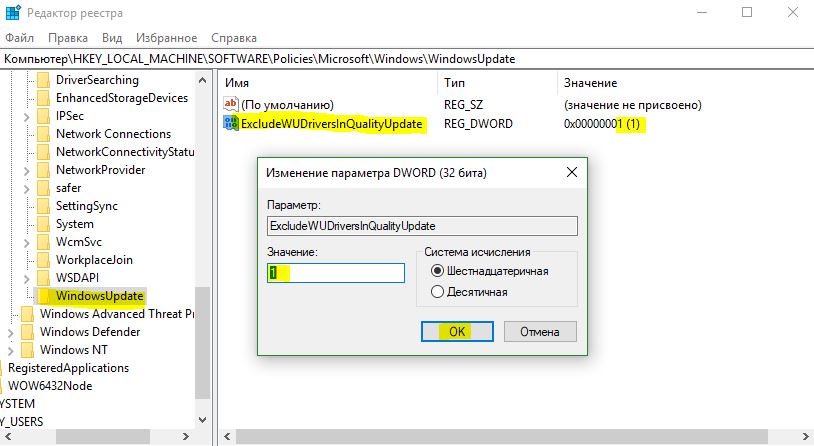Click the SettingSync folder icon
814x446 pixels.
tap(44, 206)
